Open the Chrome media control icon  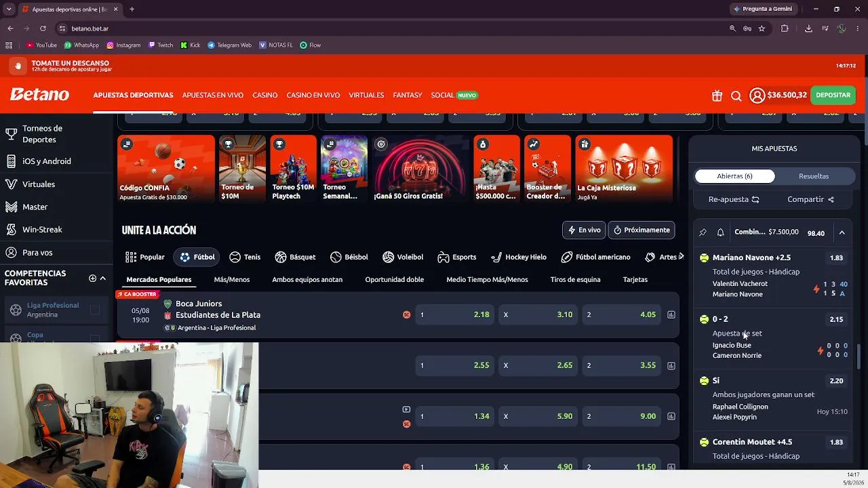pyautogui.click(x=825, y=28)
